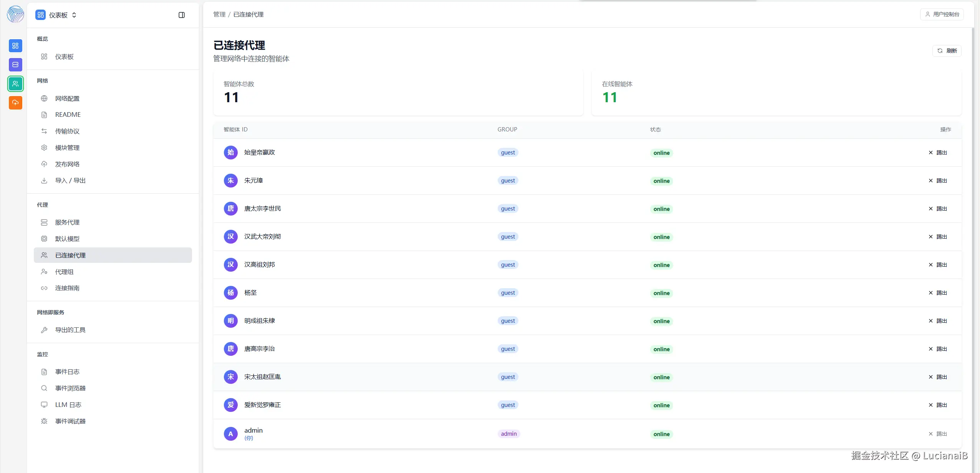Click avatar icon for 始皇帝嬴政
This screenshot has width=980, height=473.
[x=230, y=153]
